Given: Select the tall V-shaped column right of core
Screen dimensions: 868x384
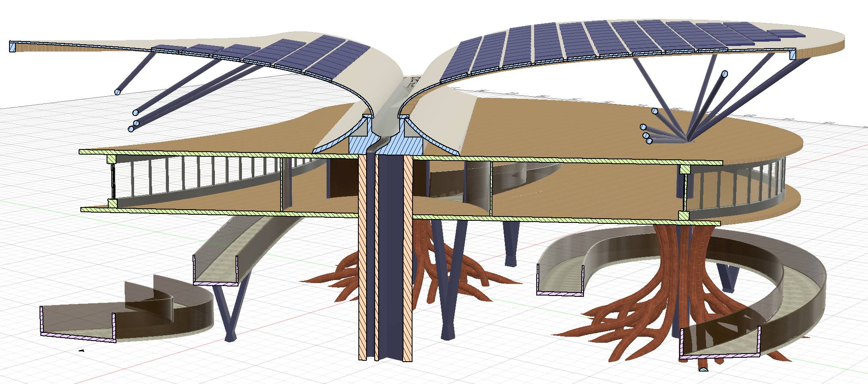Looking at the screenshot, I should click(x=449, y=279).
